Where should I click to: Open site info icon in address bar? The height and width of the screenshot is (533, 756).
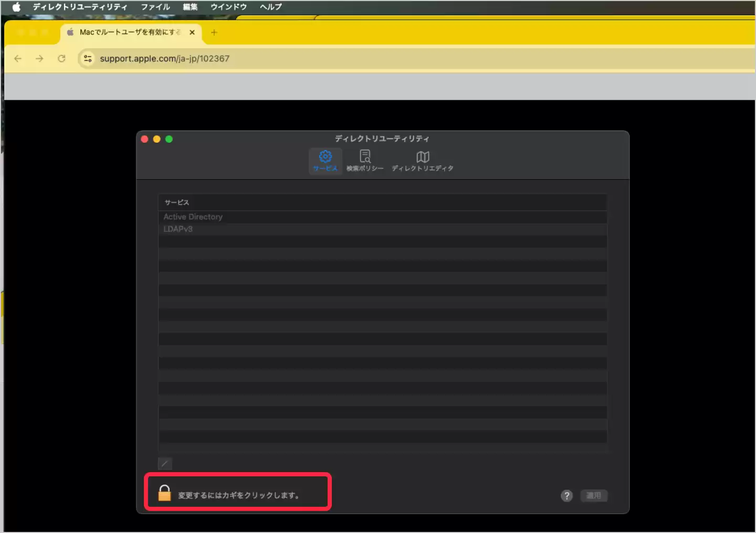click(88, 59)
